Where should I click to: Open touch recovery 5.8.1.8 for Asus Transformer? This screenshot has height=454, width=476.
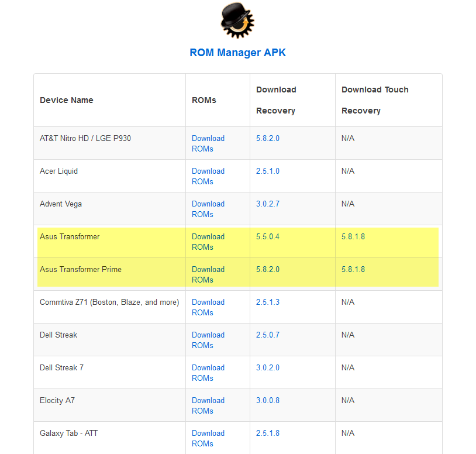(353, 237)
